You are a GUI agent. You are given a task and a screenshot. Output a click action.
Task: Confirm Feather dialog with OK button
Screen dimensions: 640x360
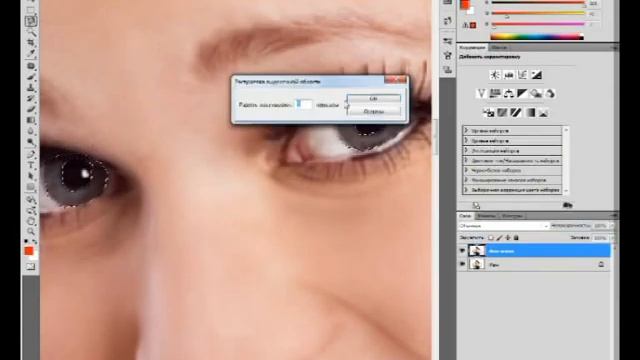tap(373, 98)
